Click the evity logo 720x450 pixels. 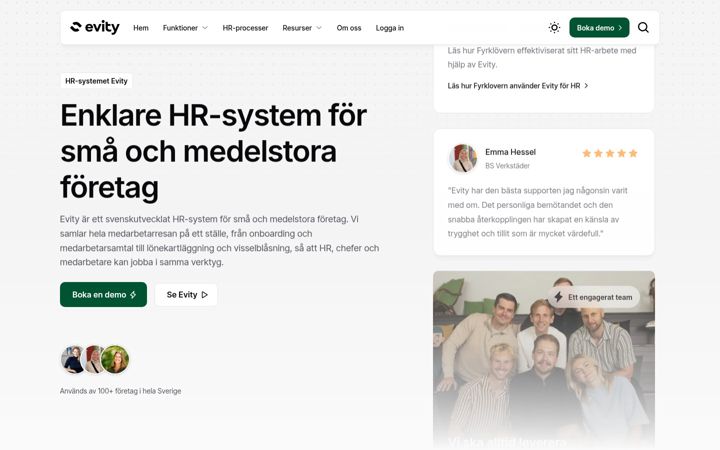point(95,28)
